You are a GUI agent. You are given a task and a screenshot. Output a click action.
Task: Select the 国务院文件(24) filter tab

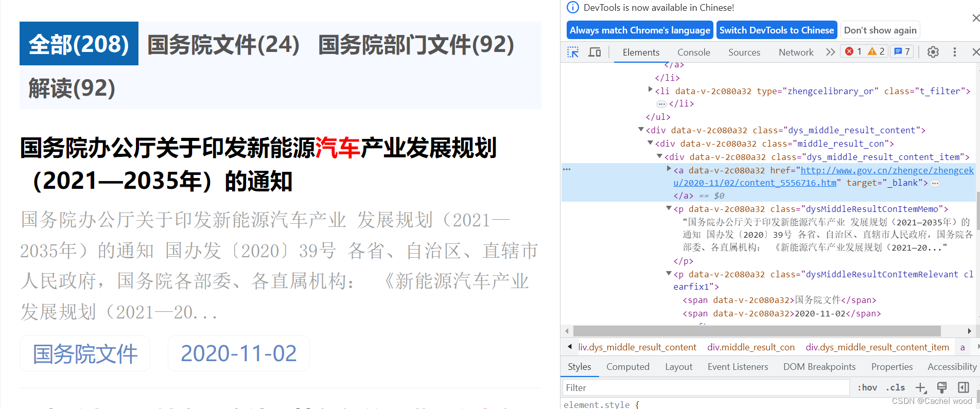point(223,44)
